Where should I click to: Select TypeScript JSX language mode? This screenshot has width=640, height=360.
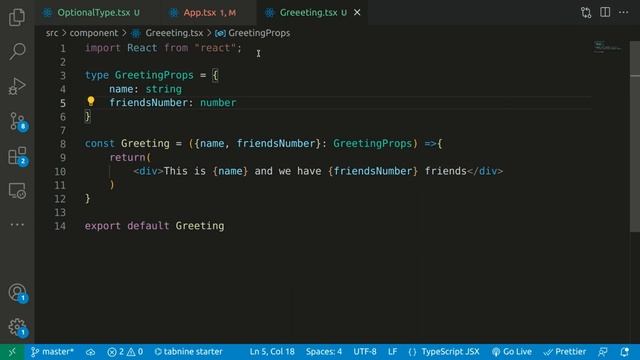450,351
